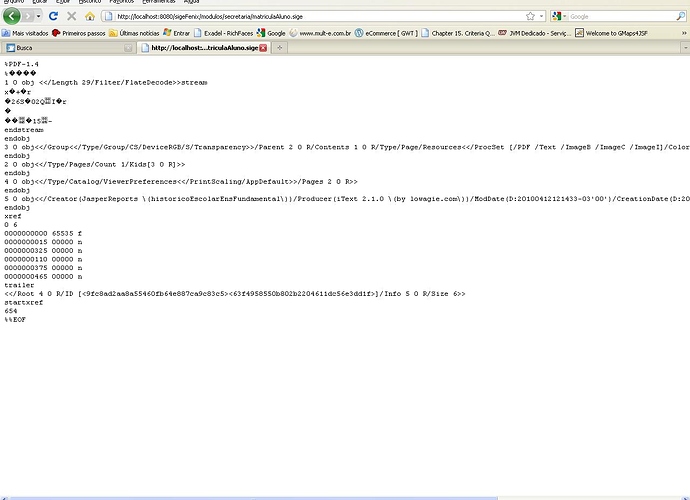
Task: Click the search magnifier icon
Action: click(x=680, y=16)
